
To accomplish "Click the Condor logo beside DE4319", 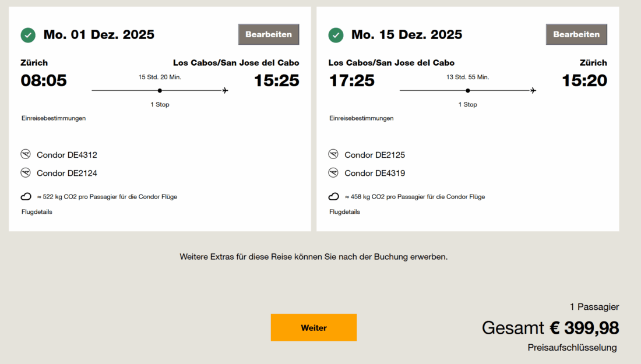I will 333,173.
